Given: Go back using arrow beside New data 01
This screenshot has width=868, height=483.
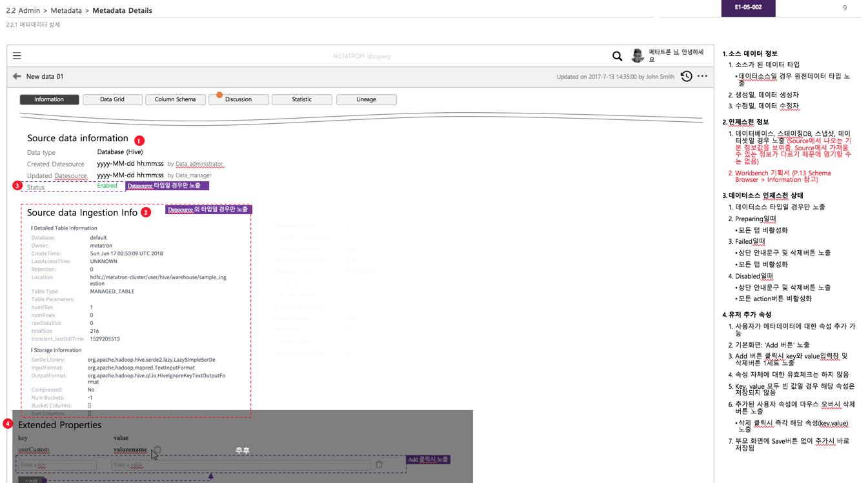Looking at the screenshot, I should coord(17,76).
